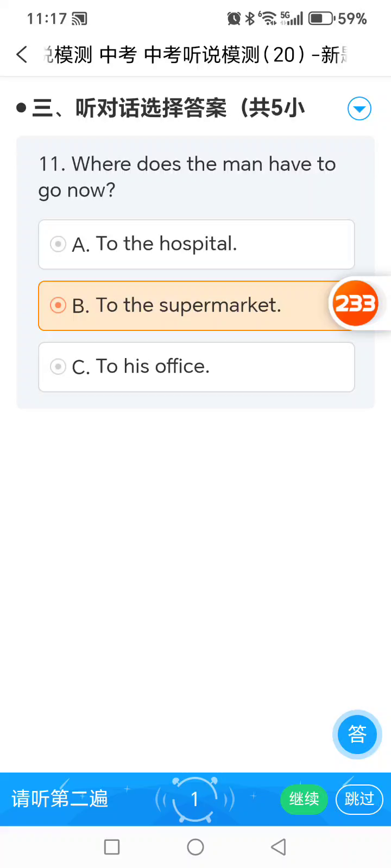This screenshot has height=868, width=391.
Task: Open the orange 233 floating badge
Action: tap(355, 304)
